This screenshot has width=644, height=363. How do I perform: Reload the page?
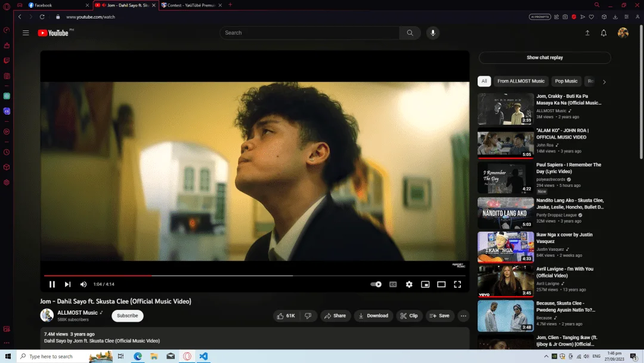click(42, 17)
